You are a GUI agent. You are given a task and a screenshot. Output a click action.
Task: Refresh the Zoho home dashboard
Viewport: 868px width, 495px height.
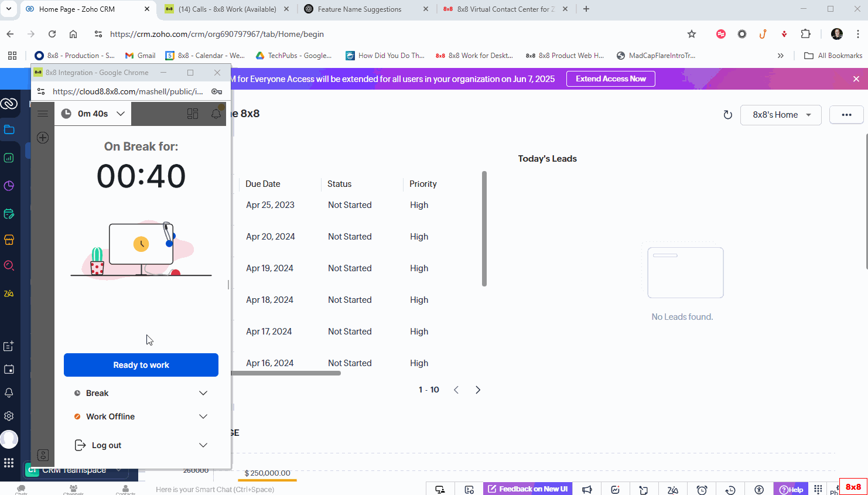click(x=727, y=115)
